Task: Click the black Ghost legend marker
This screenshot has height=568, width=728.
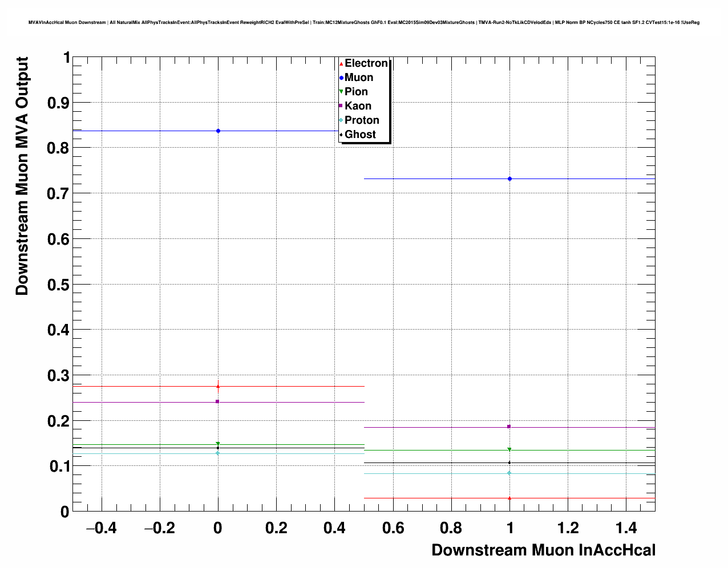Action: (341, 135)
